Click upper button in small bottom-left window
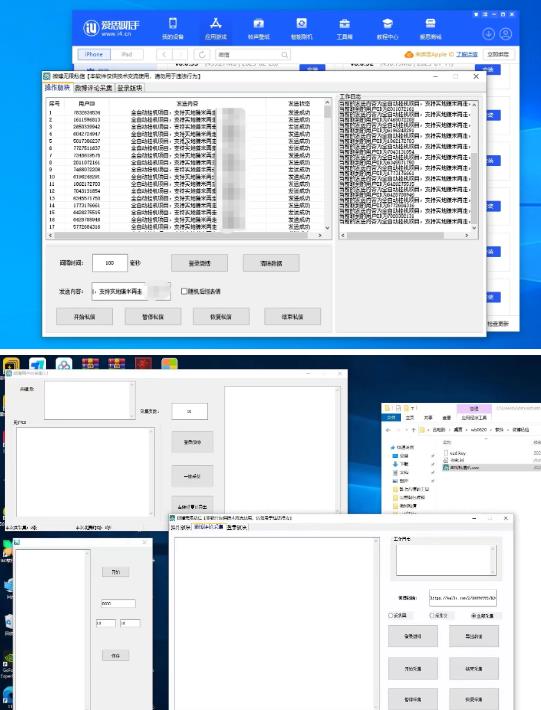 pos(115,572)
